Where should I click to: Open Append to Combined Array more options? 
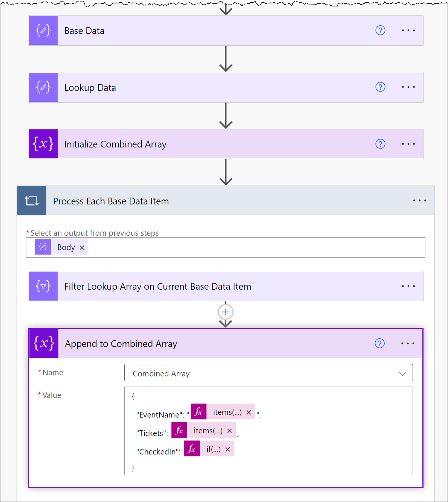point(408,344)
